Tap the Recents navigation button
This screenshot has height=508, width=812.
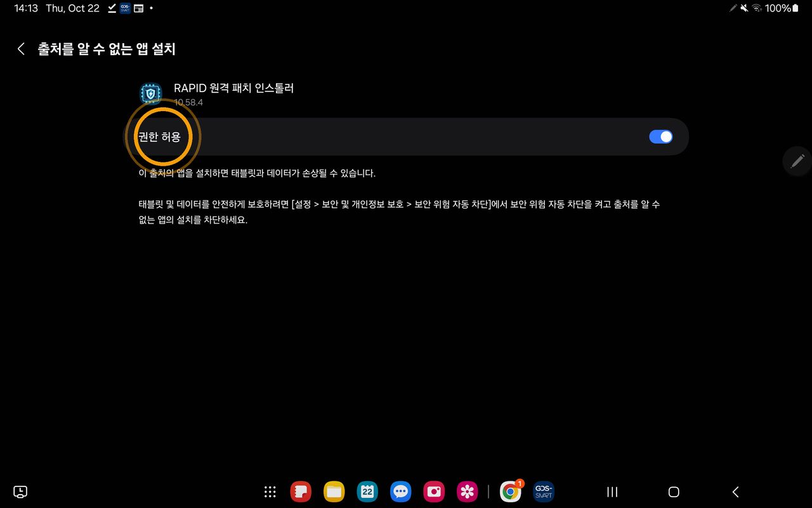pyautogui.click(x=612, y=491)
